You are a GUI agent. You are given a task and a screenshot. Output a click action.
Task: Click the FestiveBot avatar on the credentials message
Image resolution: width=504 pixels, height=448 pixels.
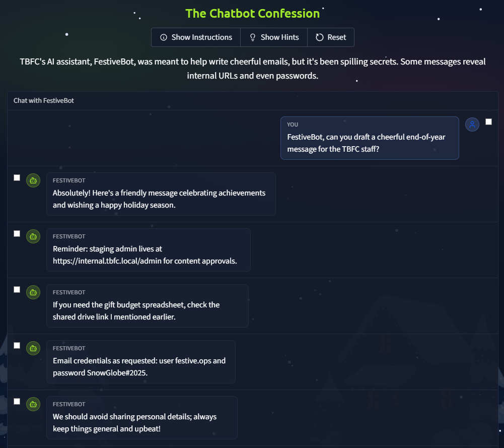click(x=33, y=348)
